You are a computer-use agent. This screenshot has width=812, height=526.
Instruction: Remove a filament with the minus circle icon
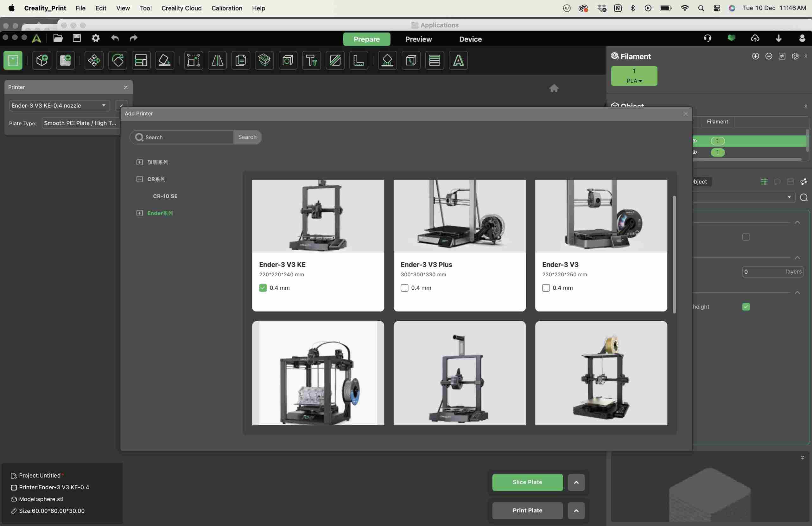click(769, 56)
